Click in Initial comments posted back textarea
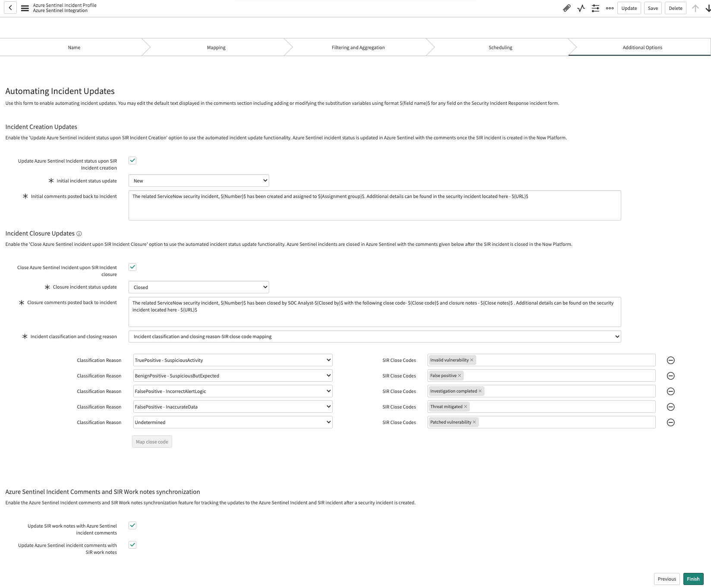 (x=375, y=205)
